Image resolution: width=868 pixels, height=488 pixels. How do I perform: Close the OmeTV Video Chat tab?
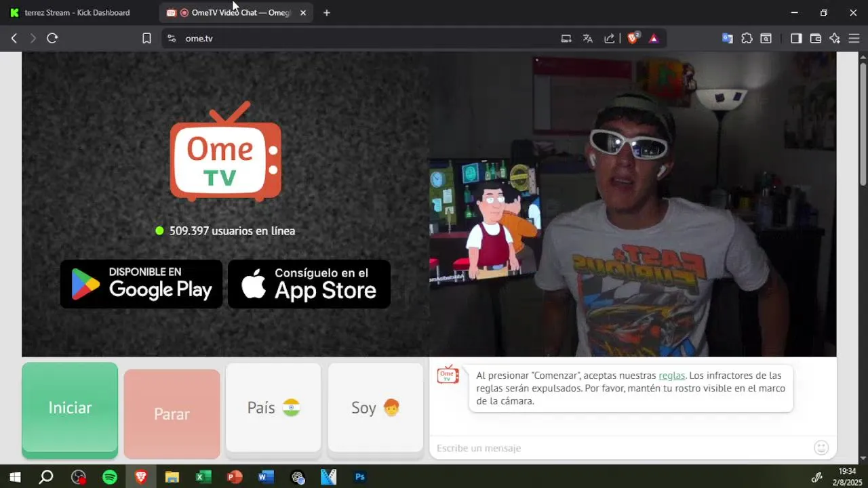(x=303, y=13)
